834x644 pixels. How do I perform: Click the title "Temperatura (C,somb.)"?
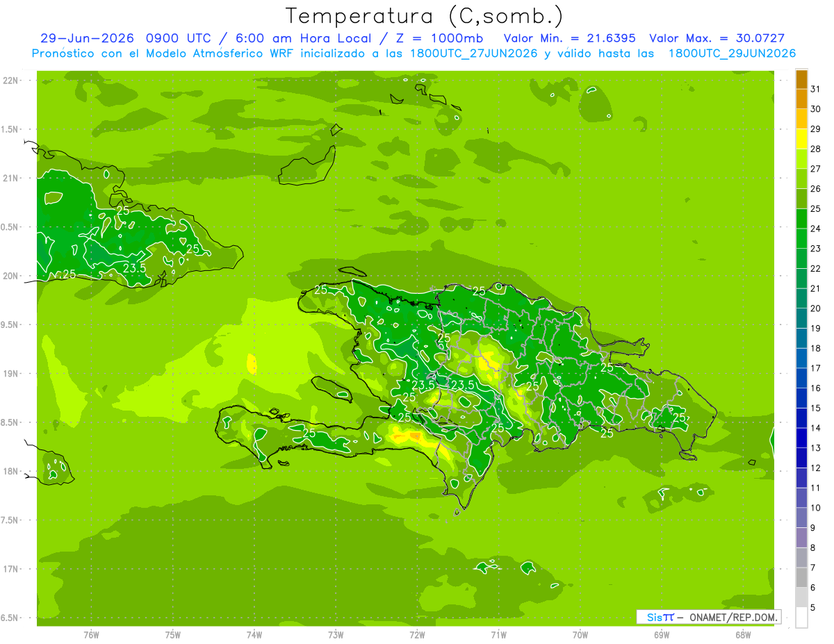click(425, 16)
